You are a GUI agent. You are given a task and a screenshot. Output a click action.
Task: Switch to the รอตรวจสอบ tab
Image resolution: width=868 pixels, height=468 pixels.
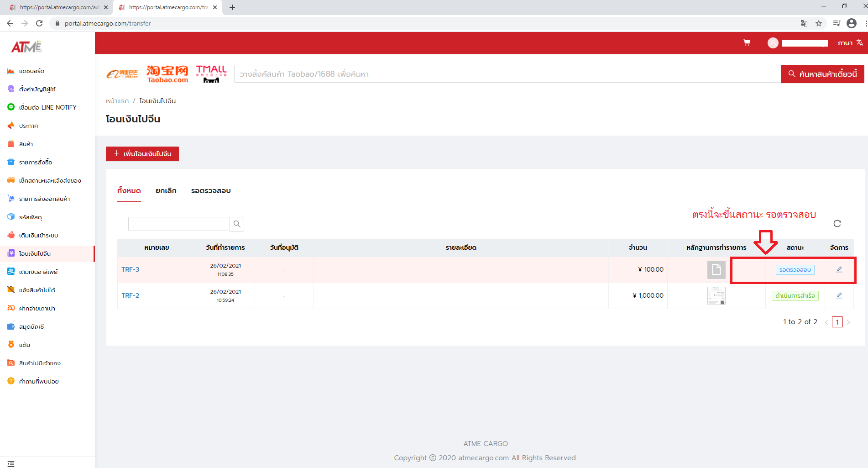[x=211, y=191]
